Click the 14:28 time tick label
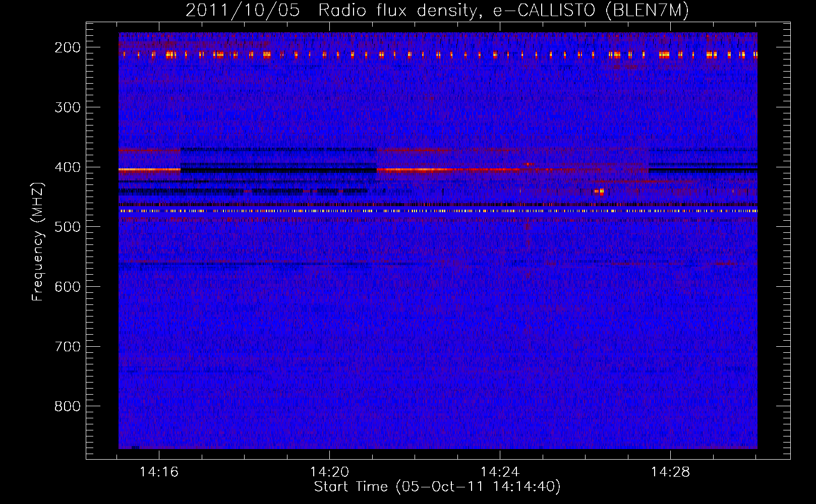 pos(670,472)
